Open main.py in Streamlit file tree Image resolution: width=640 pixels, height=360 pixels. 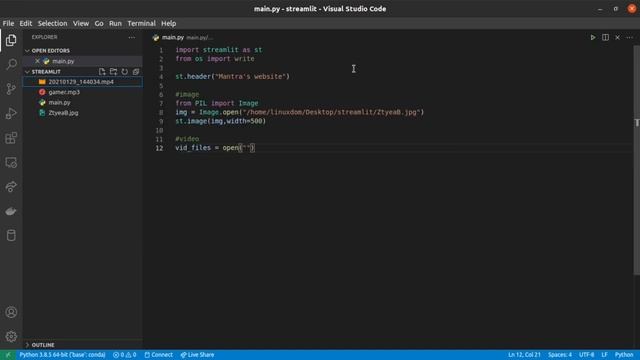[x=82, y=102]
